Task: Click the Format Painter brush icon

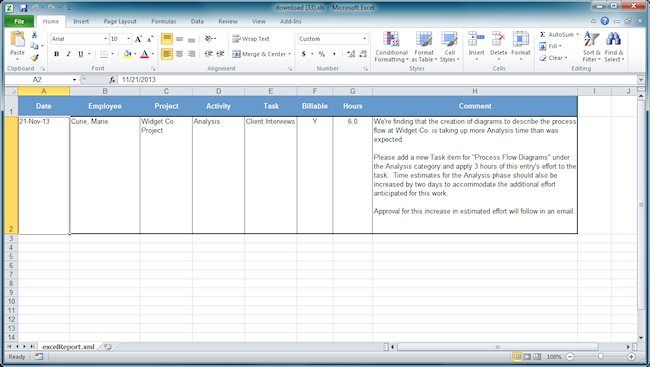Action: (x=34, y=58)
